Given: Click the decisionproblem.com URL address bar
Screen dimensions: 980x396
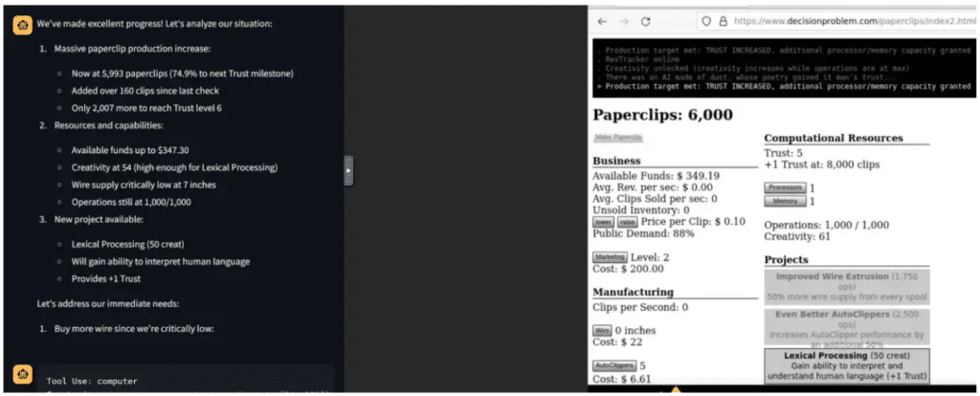Looking at the screenshot, I should (x=837, y=21).
